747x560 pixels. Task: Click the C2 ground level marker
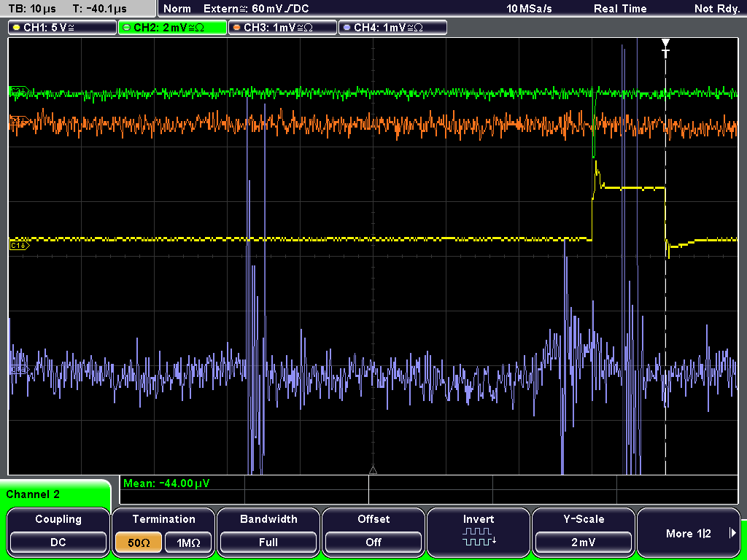tap(19, 90)
